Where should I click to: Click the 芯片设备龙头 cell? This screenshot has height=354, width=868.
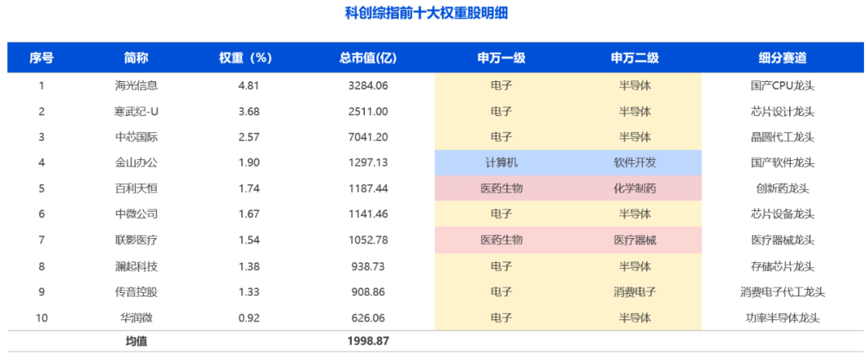[782, 214]
